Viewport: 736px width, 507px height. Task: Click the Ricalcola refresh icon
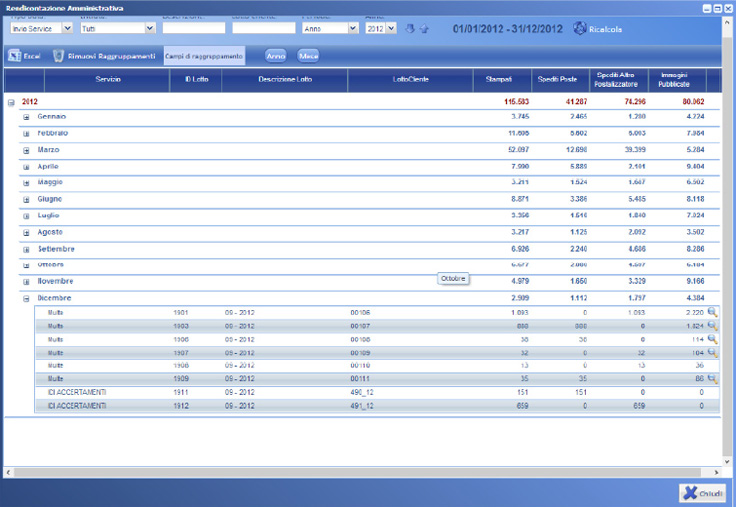point(580,29)
